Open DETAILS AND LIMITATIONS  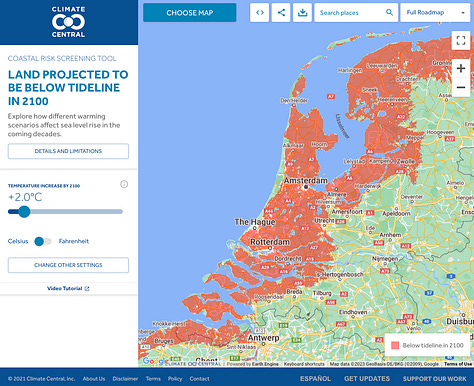pos(68,151)
